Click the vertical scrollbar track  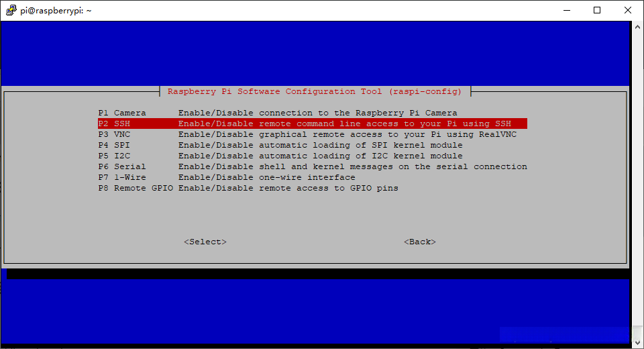tap(637, 185)
